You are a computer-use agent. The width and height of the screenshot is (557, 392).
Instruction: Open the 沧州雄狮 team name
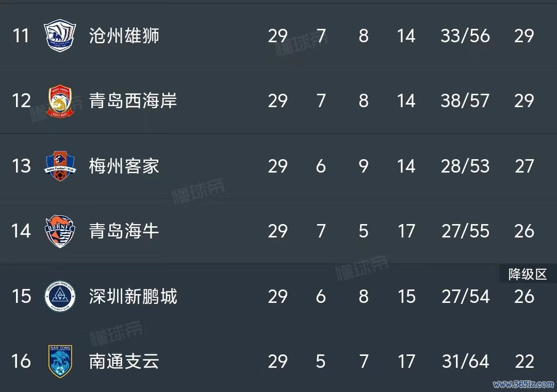click(x=124, y=36)
